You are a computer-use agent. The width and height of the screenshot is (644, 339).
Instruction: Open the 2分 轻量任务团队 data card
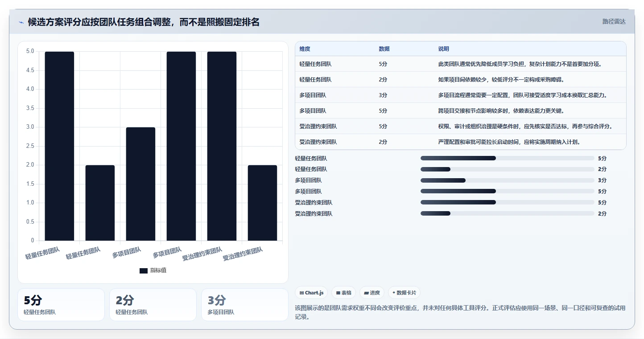153,305
